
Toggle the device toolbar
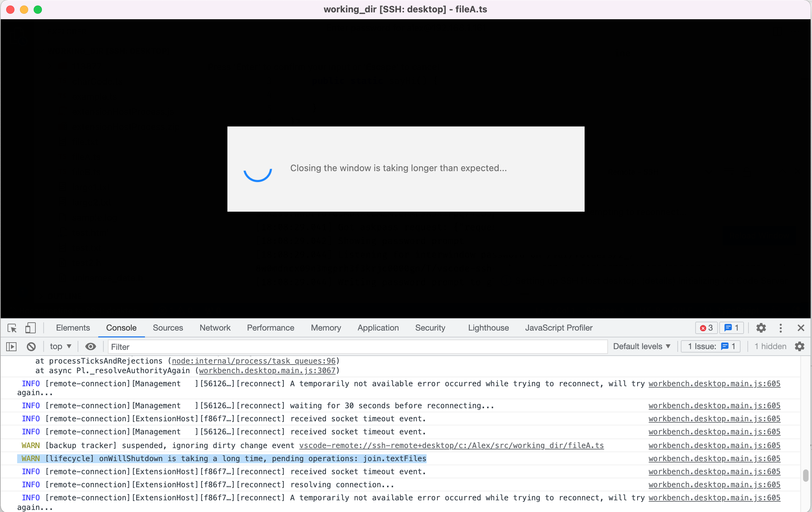click(x=30, y=328)
